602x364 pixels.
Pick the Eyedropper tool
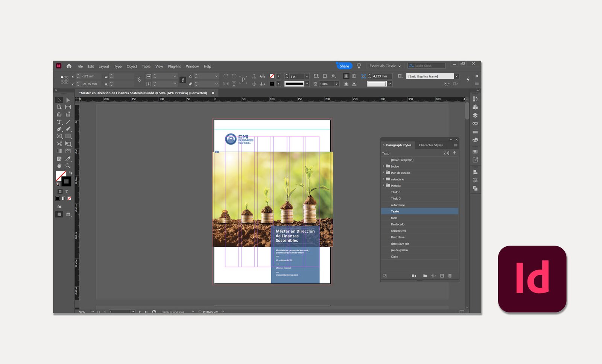[x=68, y=159]
